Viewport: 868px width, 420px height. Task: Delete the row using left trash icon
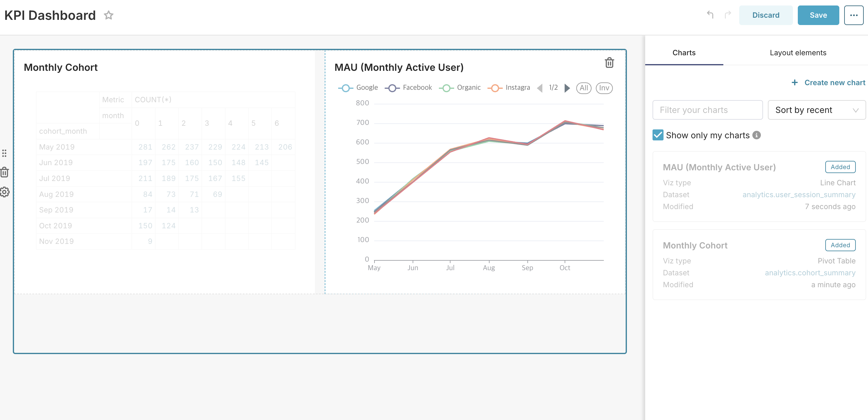coord(4,172)
